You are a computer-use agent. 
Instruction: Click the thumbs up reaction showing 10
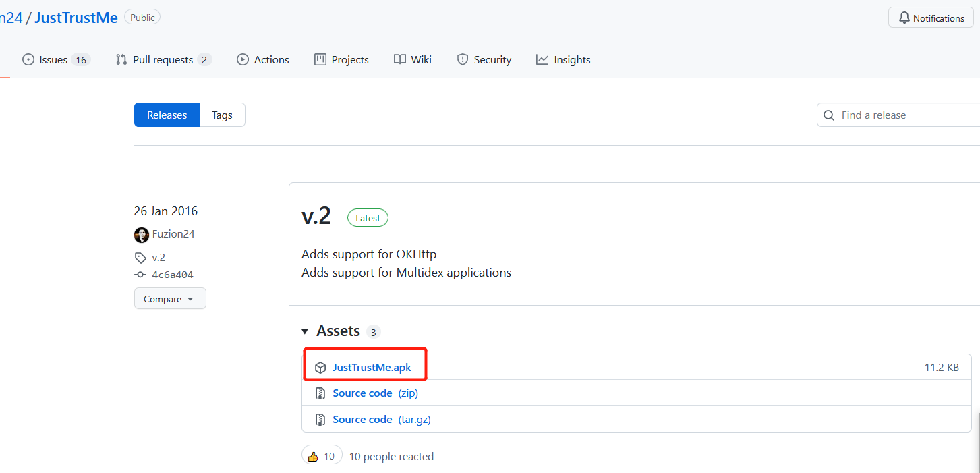(x=322, y=455)
